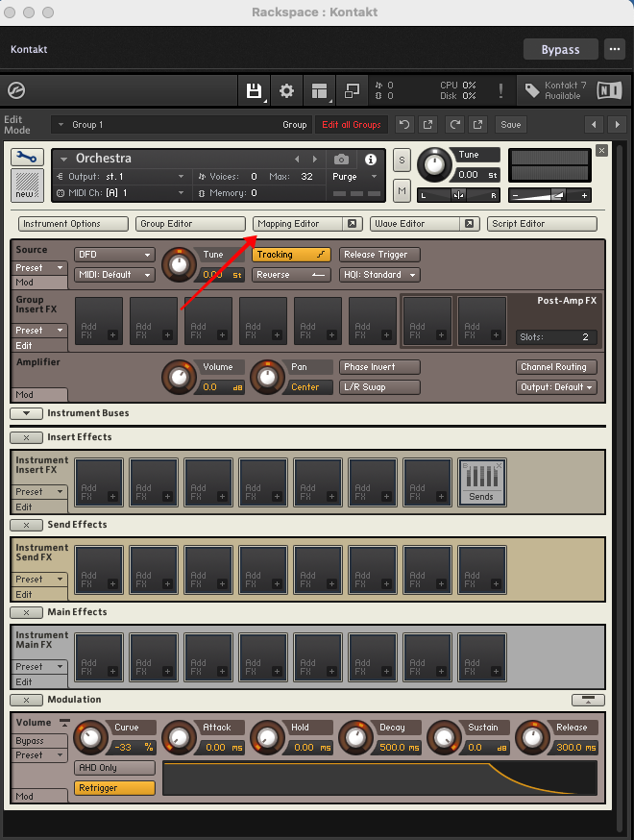Viewport: 634px width, 840px height.
Task: Open Source Preset menu
Action: 39,268
